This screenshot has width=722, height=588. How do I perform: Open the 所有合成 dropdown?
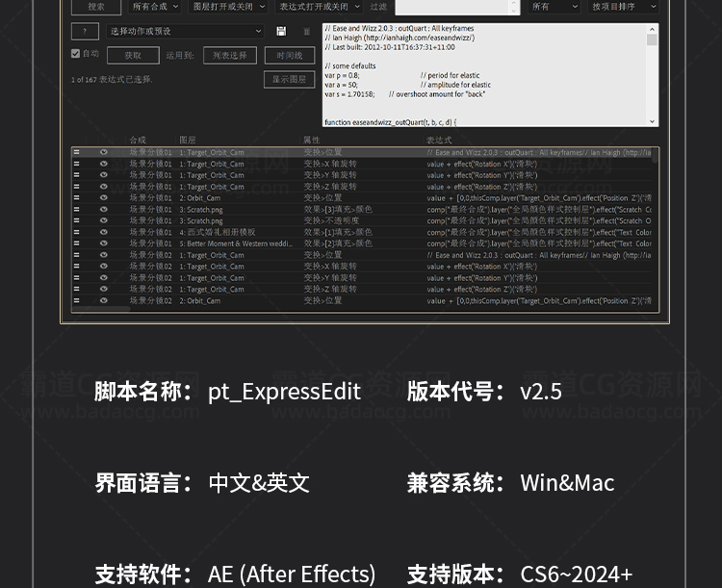coord(154,7)
